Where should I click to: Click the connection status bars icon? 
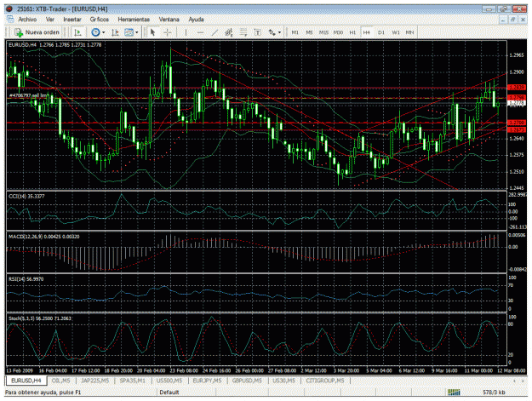[x=454, y=392]
